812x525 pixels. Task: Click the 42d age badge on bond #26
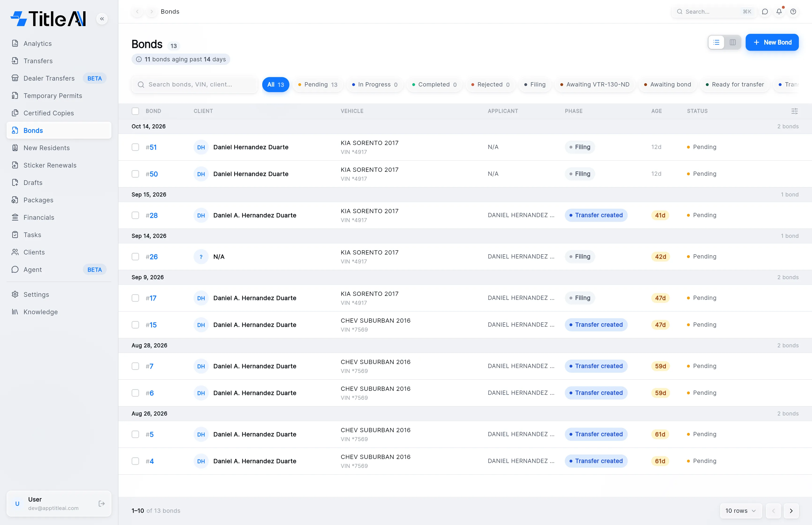(x=660, y=256)
